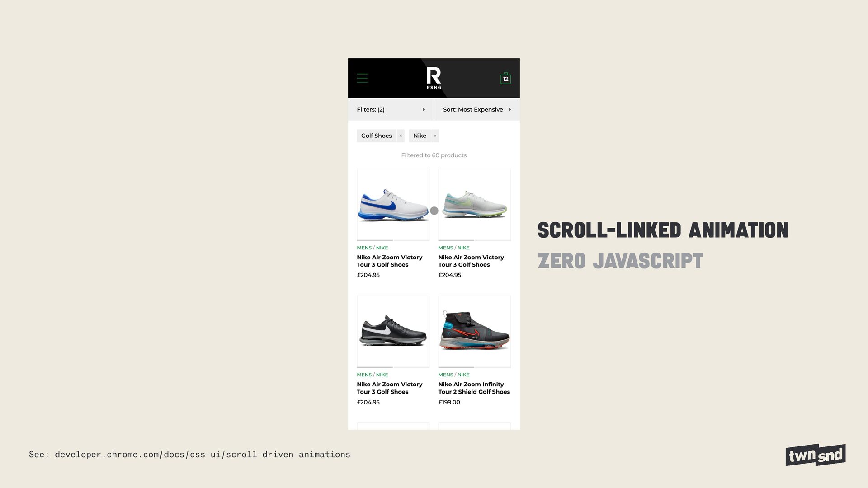Click the MENS / NIKE label under blue shoe
Viewport: 868px width, 488px height.
pyautogui.click(x=372, y=248)
